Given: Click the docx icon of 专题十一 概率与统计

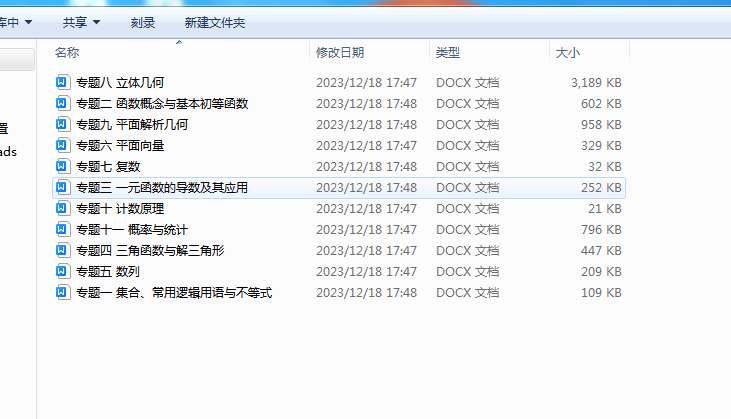Looking at the screenshot, I should coord(62,229).
